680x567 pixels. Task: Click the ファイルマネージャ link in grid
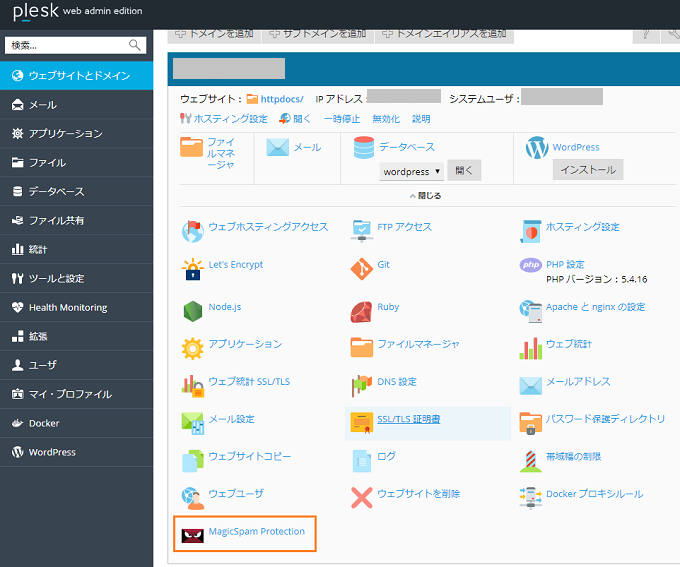point(418,344)
